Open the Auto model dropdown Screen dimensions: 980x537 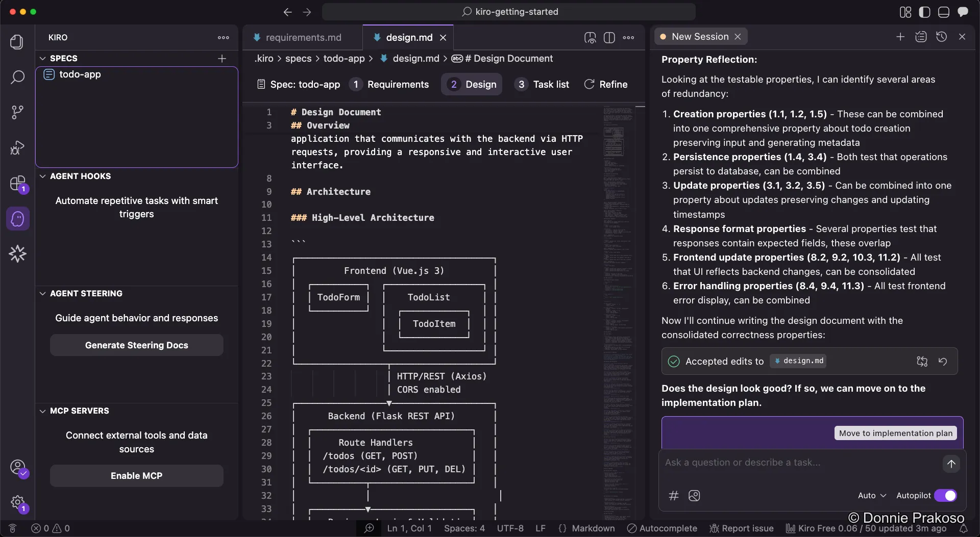tap(872, 496)
